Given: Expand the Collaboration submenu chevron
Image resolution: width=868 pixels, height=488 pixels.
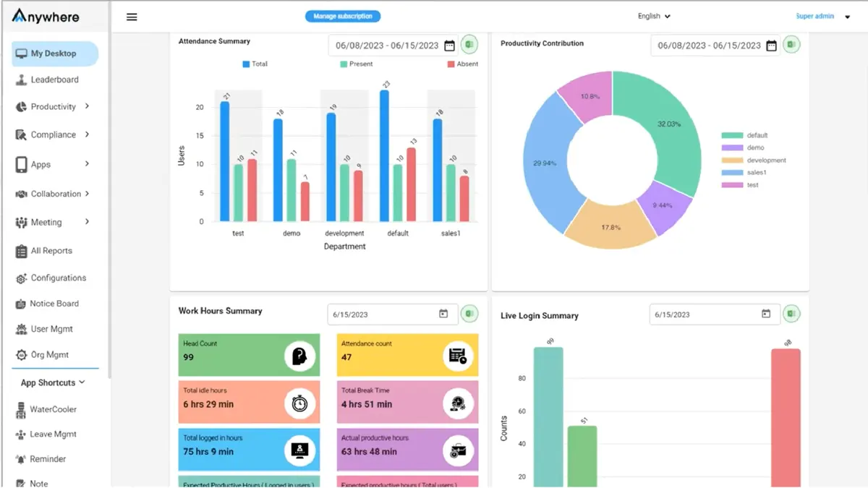Looking at the screenshot, I should coord(87,194).
